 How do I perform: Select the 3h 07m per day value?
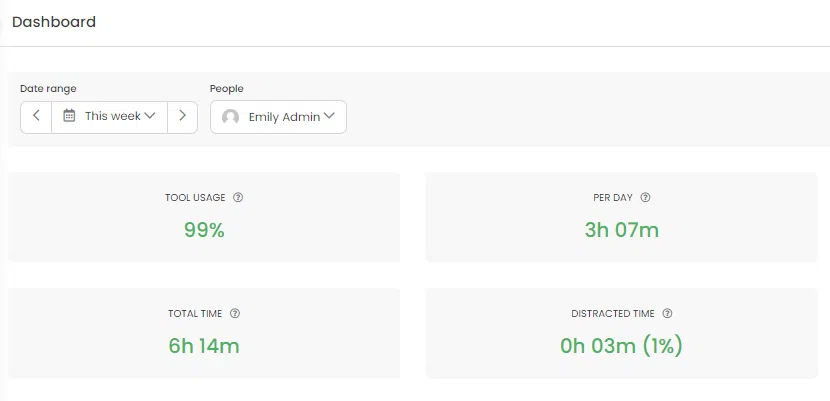(x=622, y=230)
